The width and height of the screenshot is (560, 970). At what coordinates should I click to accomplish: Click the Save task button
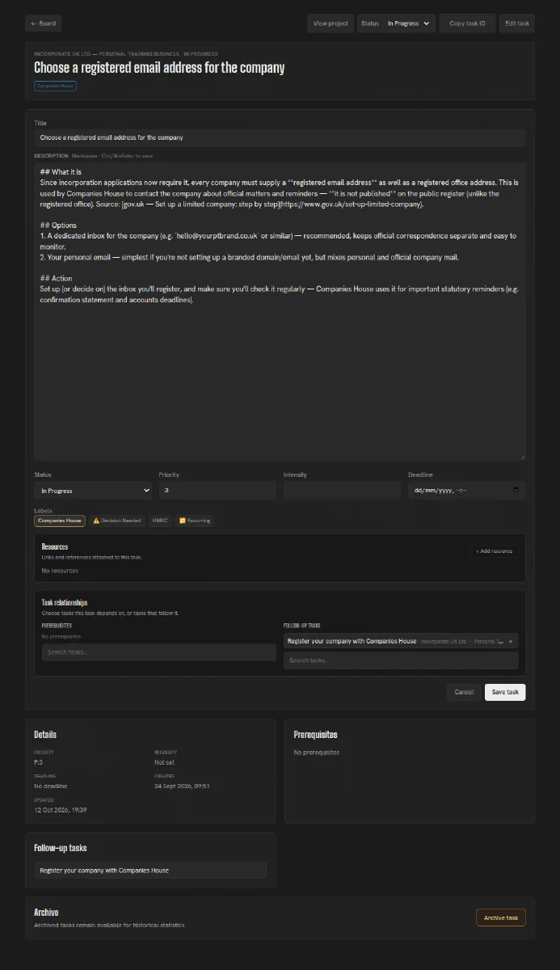click(x=505, y=692)
